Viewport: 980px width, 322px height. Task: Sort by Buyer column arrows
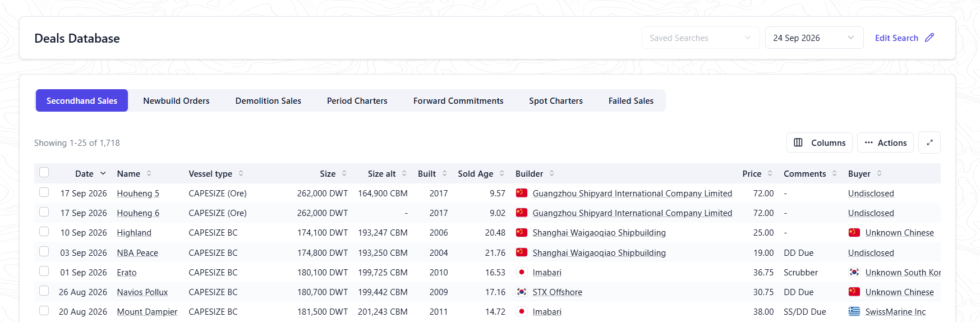pyautogui.click(x=880, y=173)
